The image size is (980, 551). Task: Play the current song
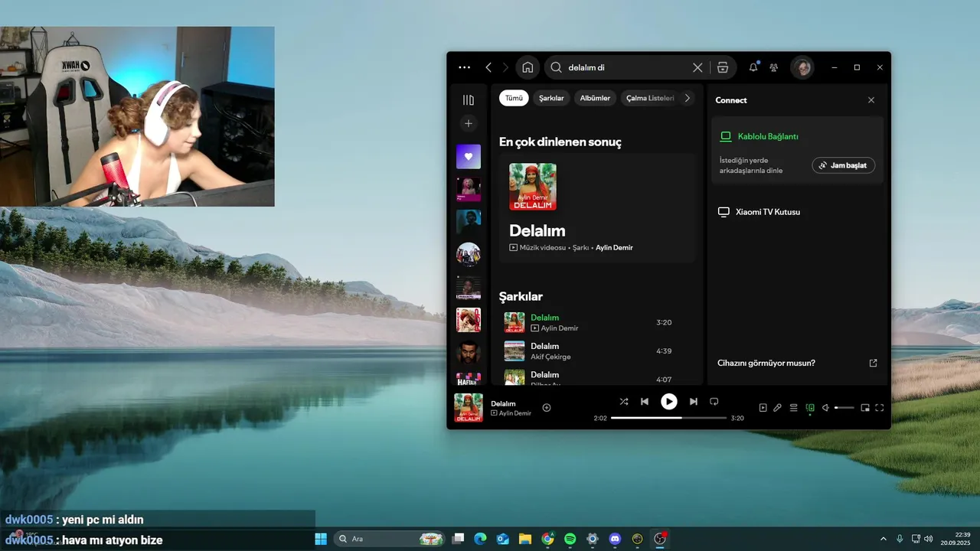coord(669,402)
